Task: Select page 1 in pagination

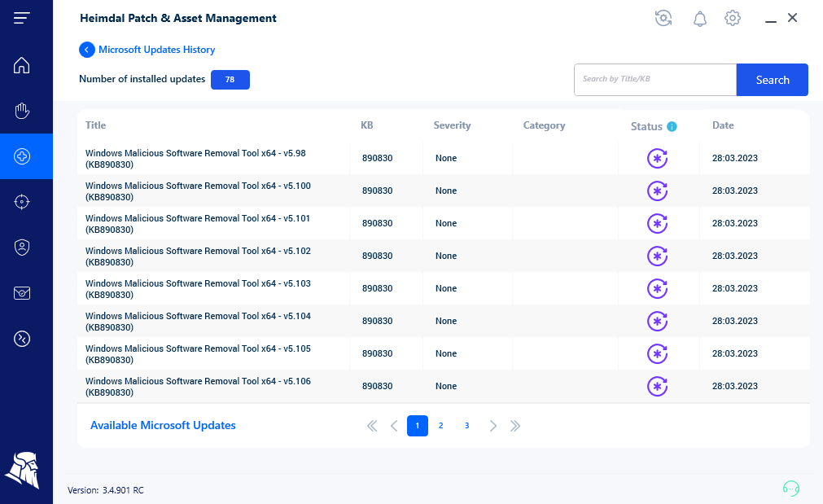Action: 418,426
